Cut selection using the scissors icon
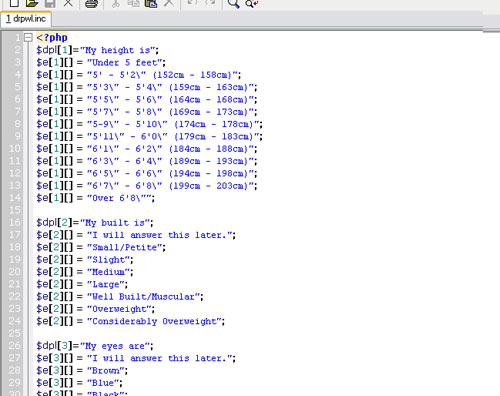Screen dimensions: 500x396 pos(116,3)
